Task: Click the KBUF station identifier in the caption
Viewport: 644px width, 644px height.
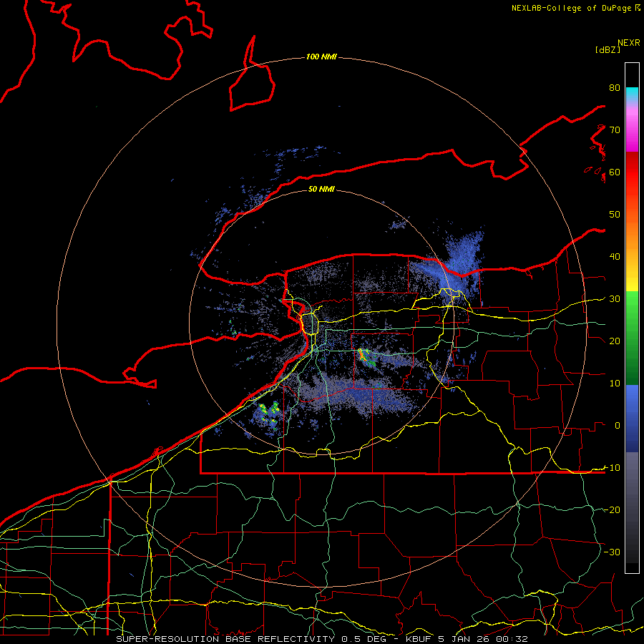Action: tap(419, 639)
